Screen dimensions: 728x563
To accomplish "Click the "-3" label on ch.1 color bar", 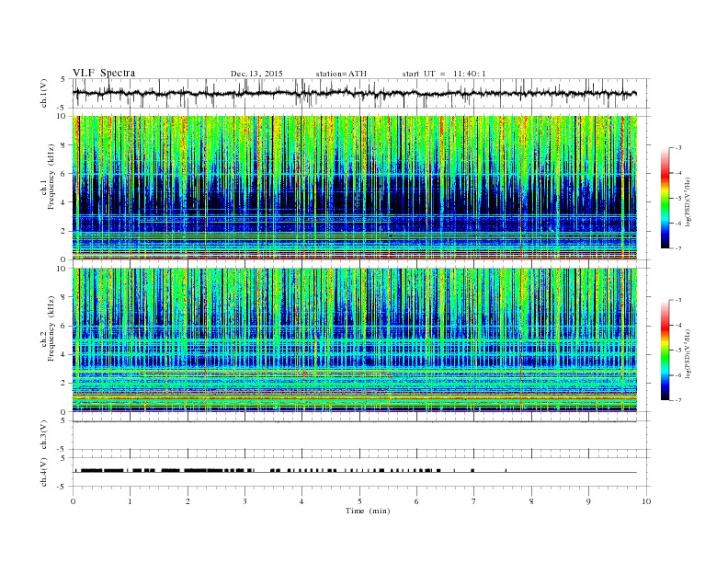I will coord(677,148).
